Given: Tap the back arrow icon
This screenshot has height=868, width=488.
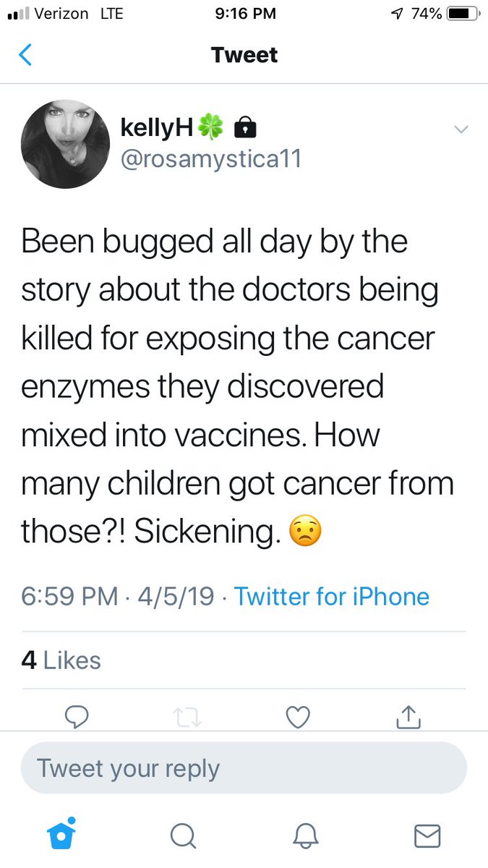Looking at the screenshot, I should 25,55.
